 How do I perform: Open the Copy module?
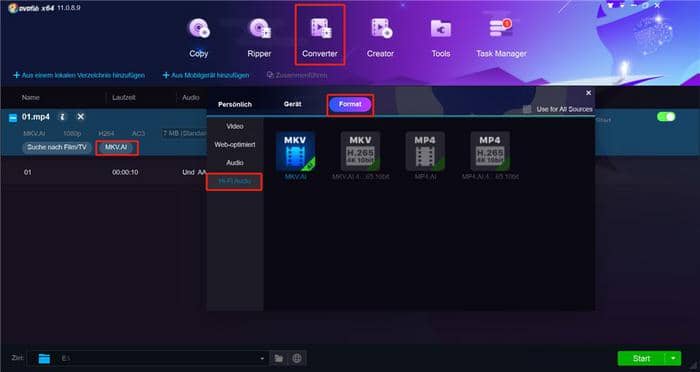(x=199, y=38)
